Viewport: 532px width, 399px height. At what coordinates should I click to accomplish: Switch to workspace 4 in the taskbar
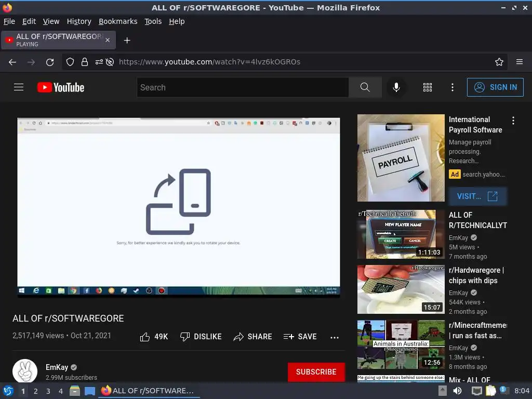(x=61, y=391)
